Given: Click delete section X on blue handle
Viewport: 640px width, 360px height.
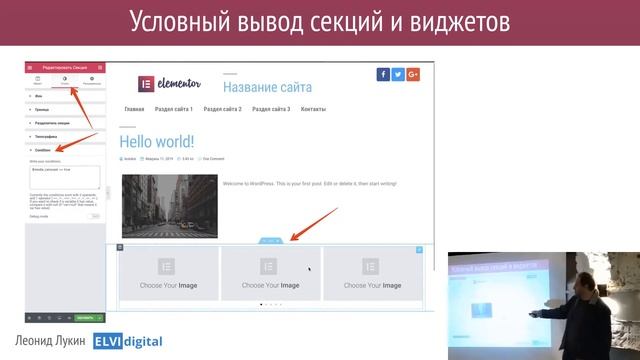Looking at the screenshot, I should [x=278, y=241].
